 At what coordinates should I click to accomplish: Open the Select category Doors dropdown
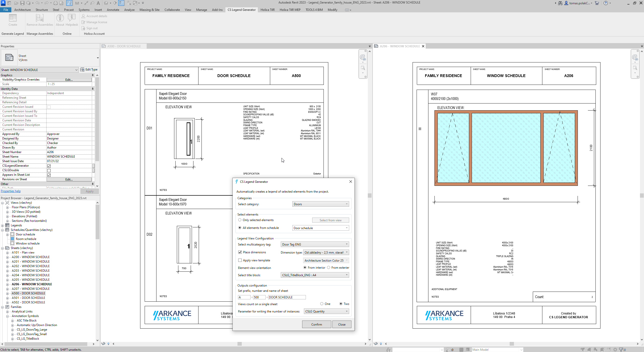[x=321, y=204]
